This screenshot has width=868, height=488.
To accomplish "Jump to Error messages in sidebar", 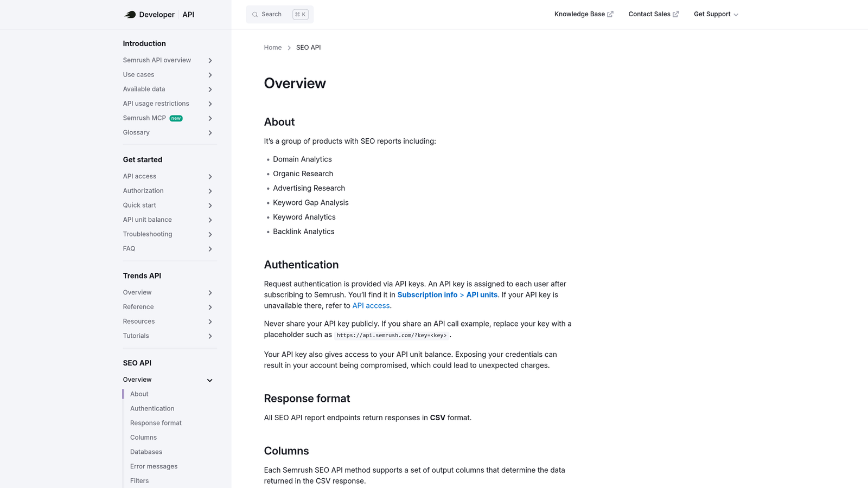I will 154,466.
